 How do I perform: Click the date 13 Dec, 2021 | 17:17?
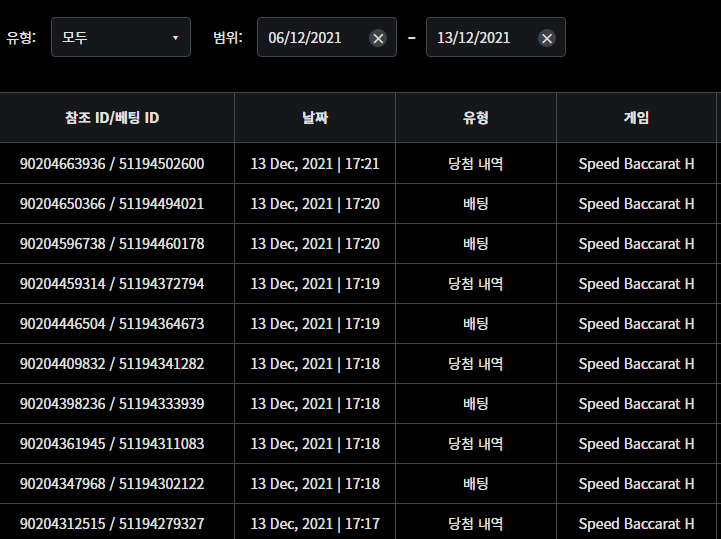pyautogui.click(x=315, y=524)
